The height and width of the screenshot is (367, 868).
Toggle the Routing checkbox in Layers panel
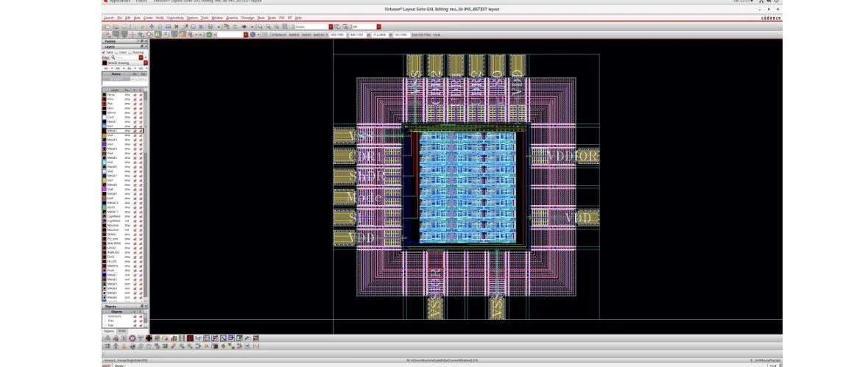(x=129, y=52)
